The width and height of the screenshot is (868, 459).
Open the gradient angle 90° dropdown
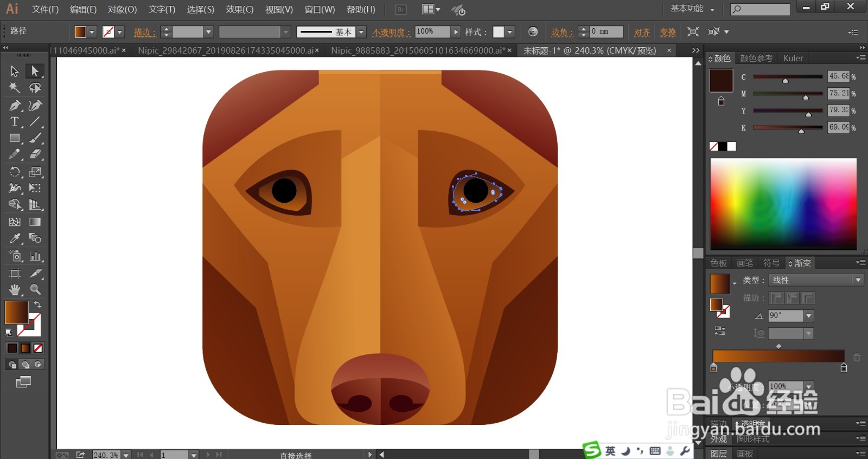[809, 315]
